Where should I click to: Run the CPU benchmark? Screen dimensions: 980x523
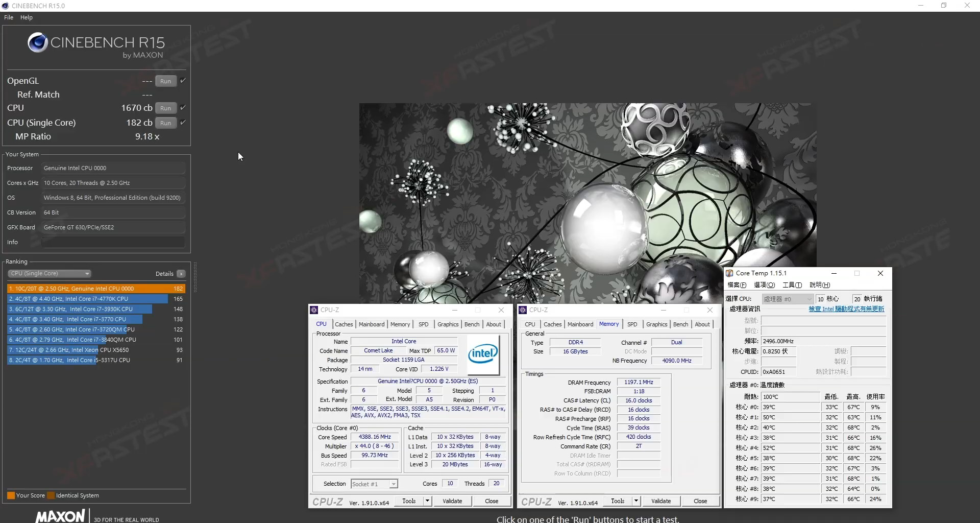pos(166,108)
